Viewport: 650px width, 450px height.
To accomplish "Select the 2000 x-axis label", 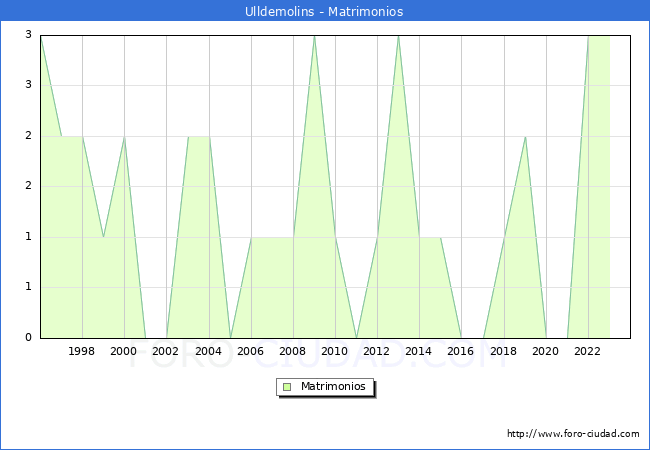I will pos(124,352).
